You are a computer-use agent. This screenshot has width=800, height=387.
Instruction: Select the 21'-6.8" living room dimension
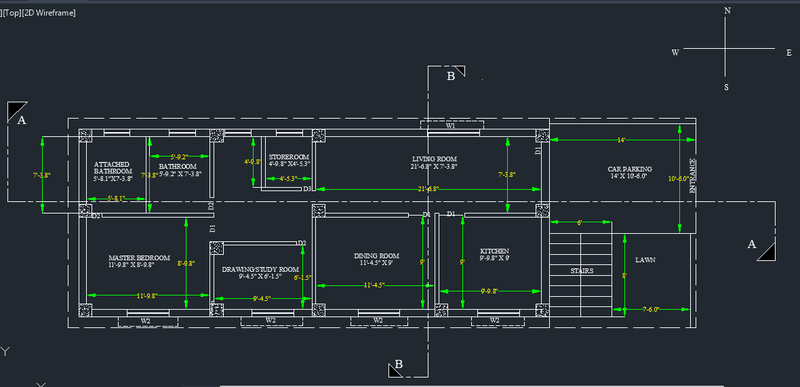click(x=429, y=189)
